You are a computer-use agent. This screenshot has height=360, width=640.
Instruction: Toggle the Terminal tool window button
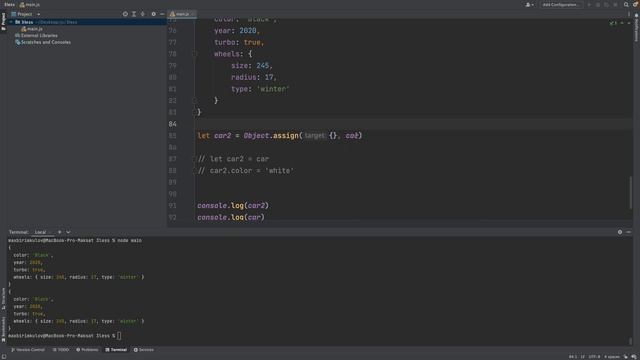116,350
